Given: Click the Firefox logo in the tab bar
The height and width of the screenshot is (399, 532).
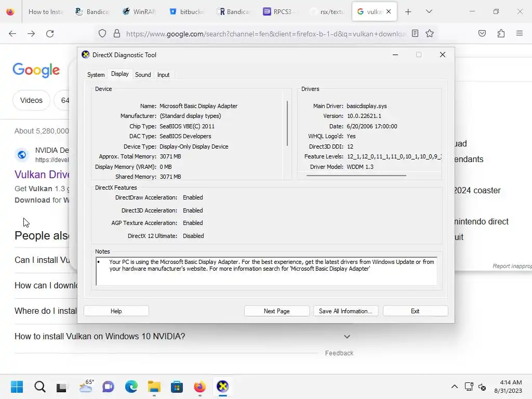Looking at the screenshot, I should tap(10, 12).
